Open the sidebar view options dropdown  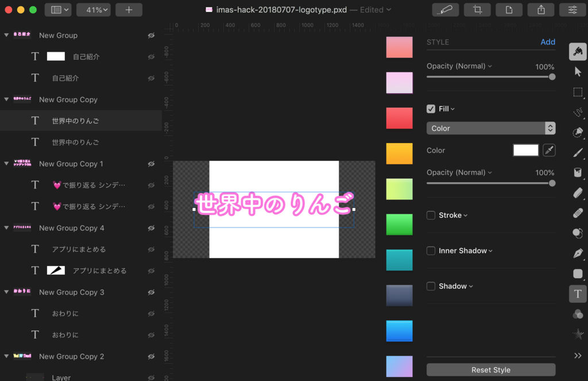(x=58, y=10)
